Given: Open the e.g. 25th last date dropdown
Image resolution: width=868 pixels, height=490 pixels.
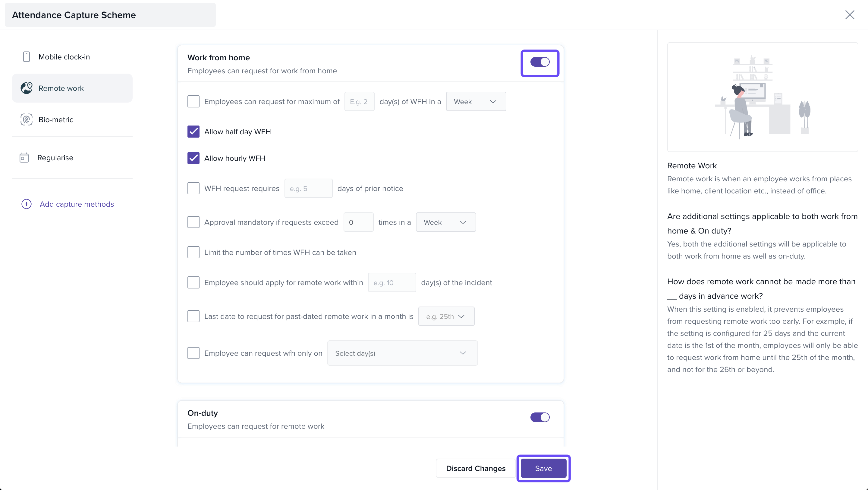Looking at the screenshot, I should (446, 316).
